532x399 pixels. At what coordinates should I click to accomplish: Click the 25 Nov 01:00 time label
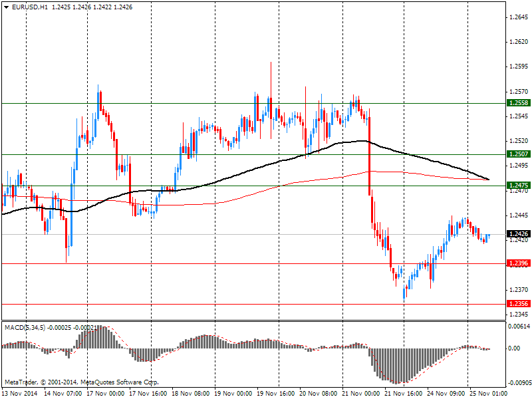click(x=489, y=394)
